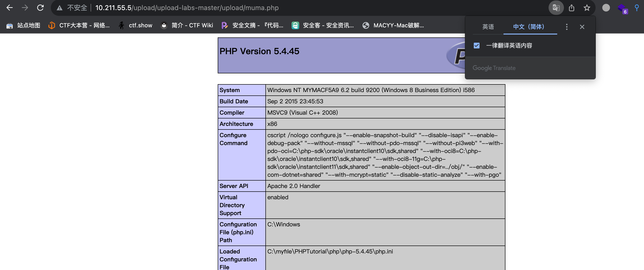Open the MACYY-Mac破解 bookmark
Screen dimensions: 644x270
tap(393, 25)
